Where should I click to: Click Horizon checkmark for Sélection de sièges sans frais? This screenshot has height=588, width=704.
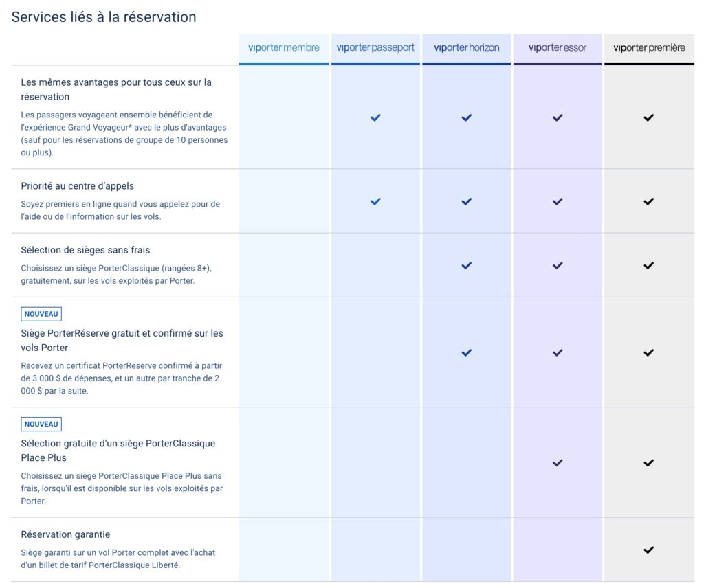tap(467, 265)
